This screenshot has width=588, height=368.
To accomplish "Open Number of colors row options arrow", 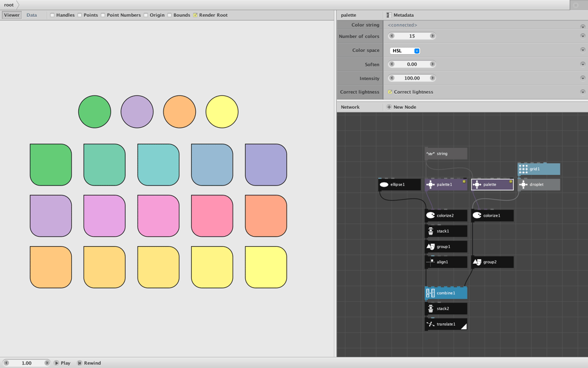I will point(583,36).
